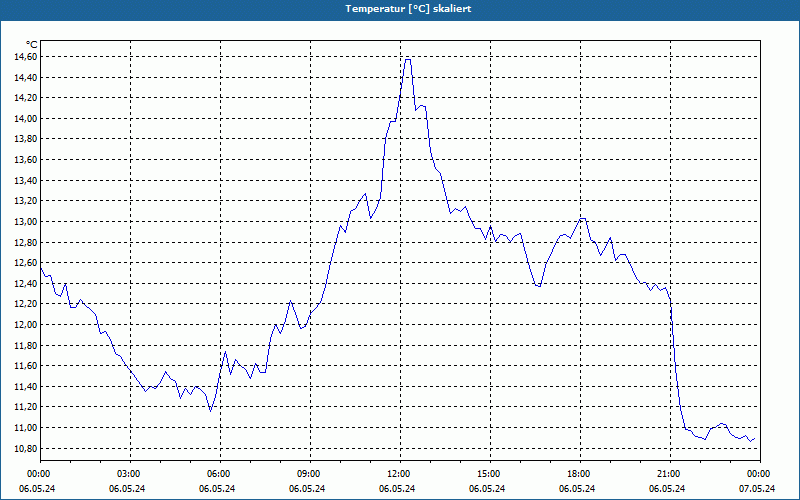Click the 13,20 y-axis label

26,201
